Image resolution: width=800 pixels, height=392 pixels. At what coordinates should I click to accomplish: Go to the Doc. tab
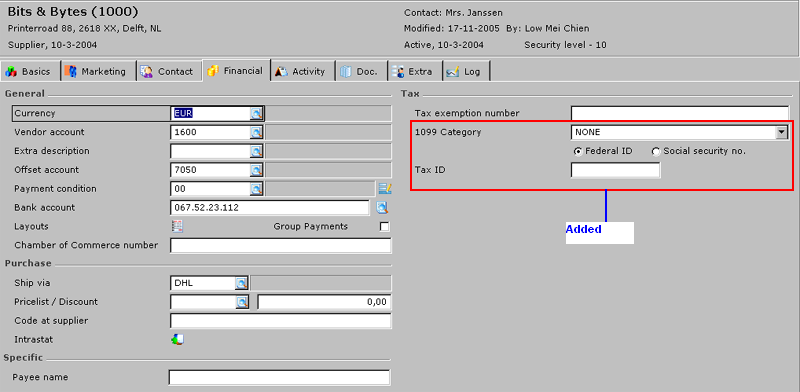[361, 71]
